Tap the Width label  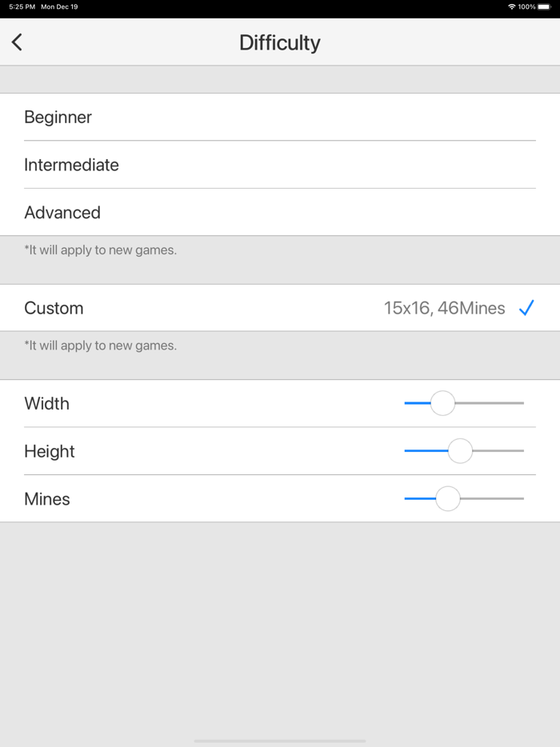pyautogui.click(x=47, y=404)
